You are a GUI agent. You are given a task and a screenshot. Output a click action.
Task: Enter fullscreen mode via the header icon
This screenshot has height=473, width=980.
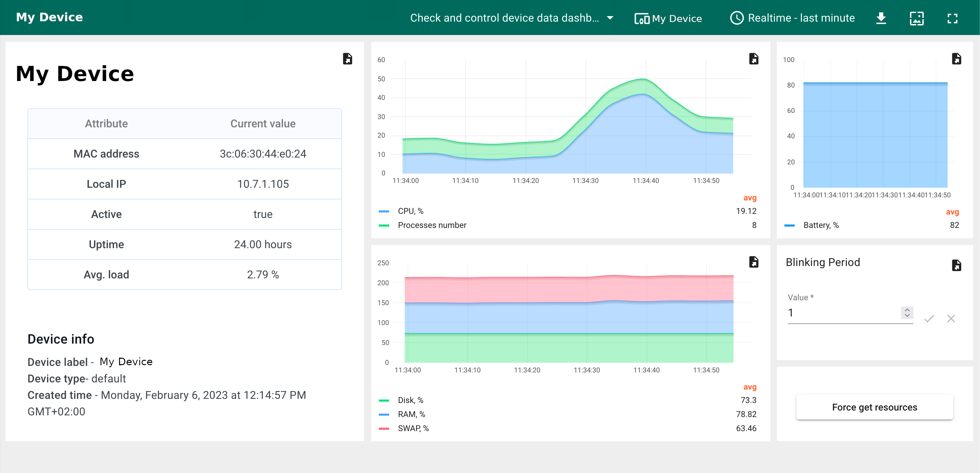pyautogui.click(x=952, y=18)
